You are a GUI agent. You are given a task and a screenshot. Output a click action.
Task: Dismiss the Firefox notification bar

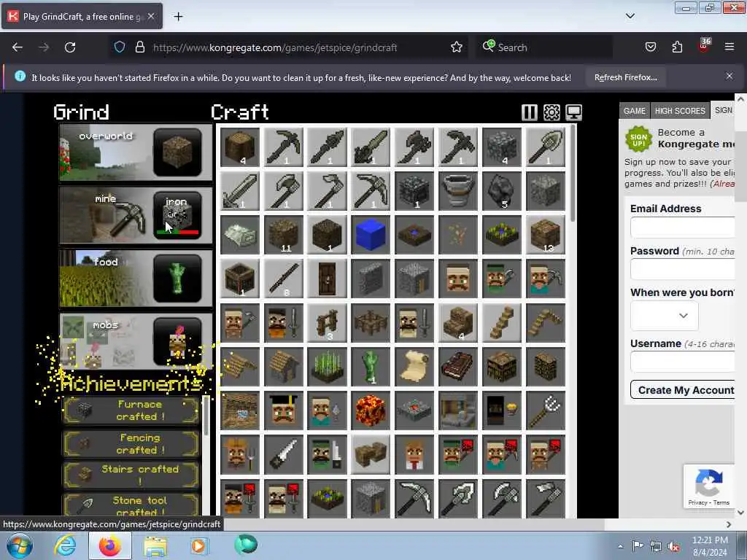tap(729, 76)
